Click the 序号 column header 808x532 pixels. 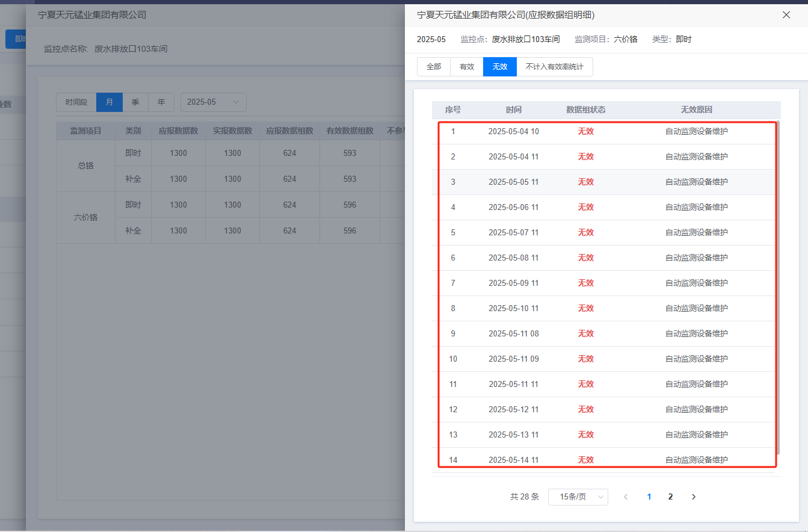(x=453, y=110)
